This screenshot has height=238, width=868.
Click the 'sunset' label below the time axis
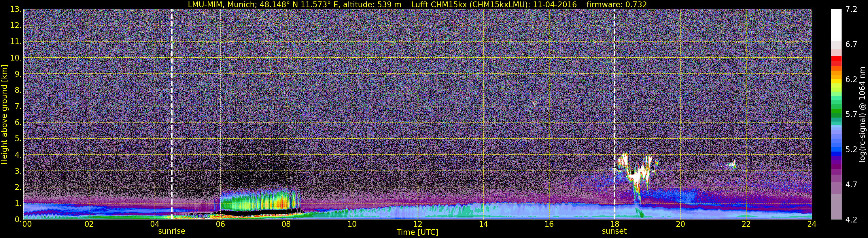click(614, 231)
